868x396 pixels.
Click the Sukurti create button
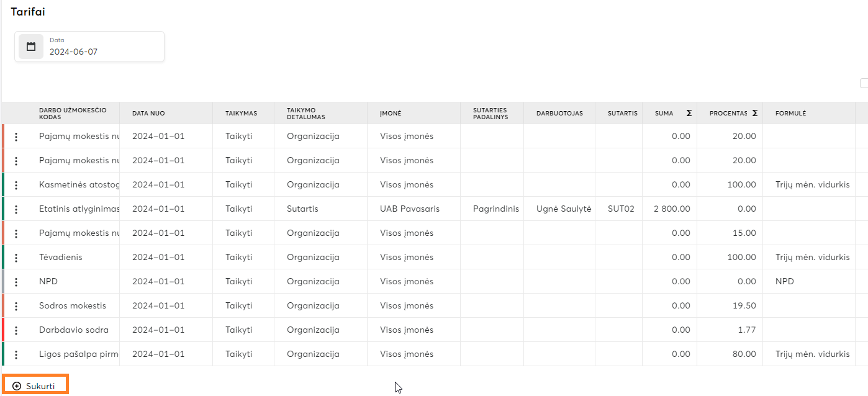coord(35,385)
